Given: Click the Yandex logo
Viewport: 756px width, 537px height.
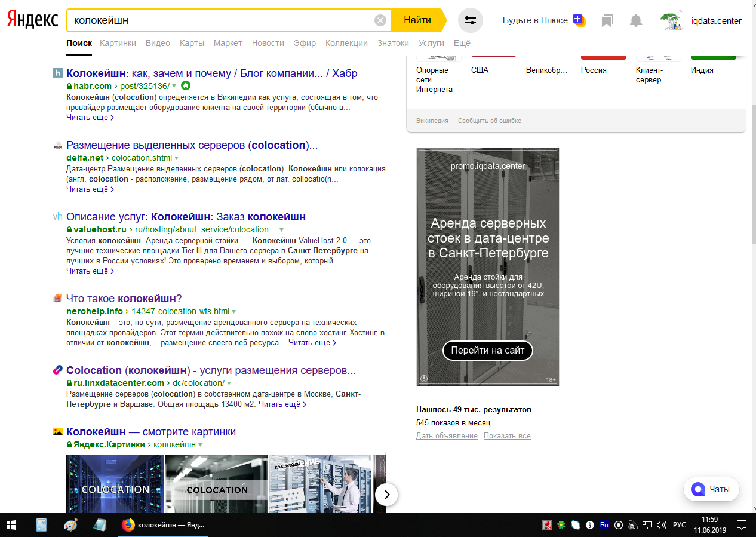Looking at the screenshot, I should [32, 20].
